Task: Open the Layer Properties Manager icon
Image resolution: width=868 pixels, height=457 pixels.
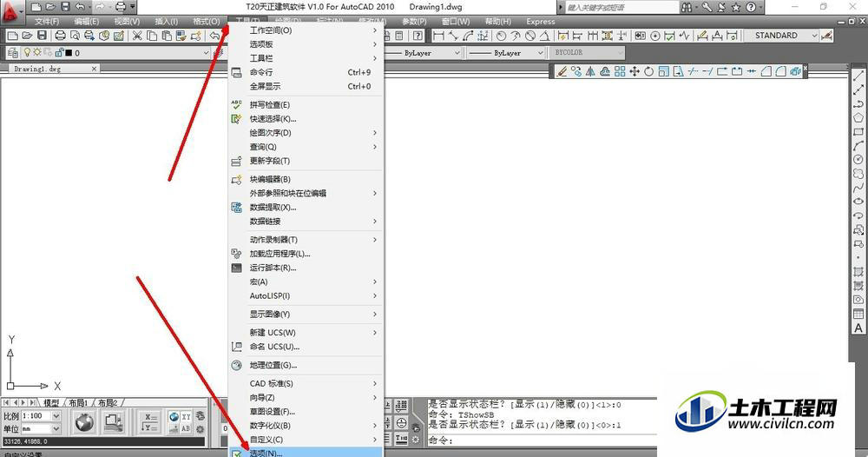Action: click(13, 53)
